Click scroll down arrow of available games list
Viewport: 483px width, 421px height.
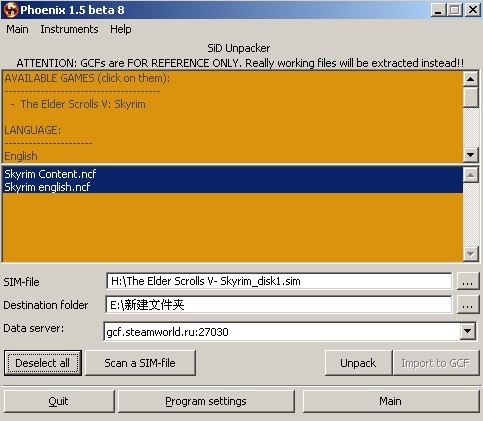pyautogui.click(x=471, y=155)
